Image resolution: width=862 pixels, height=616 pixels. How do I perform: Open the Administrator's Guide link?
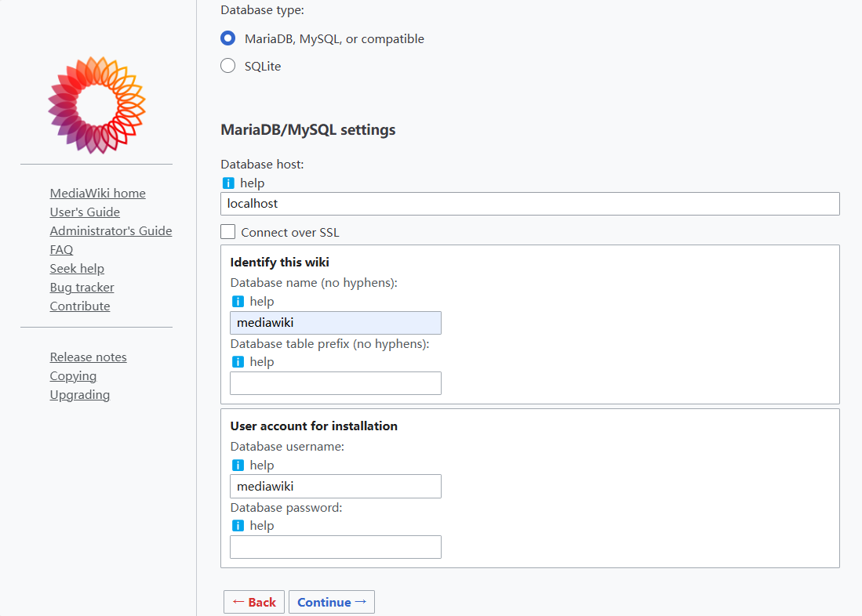pos(111,230)
